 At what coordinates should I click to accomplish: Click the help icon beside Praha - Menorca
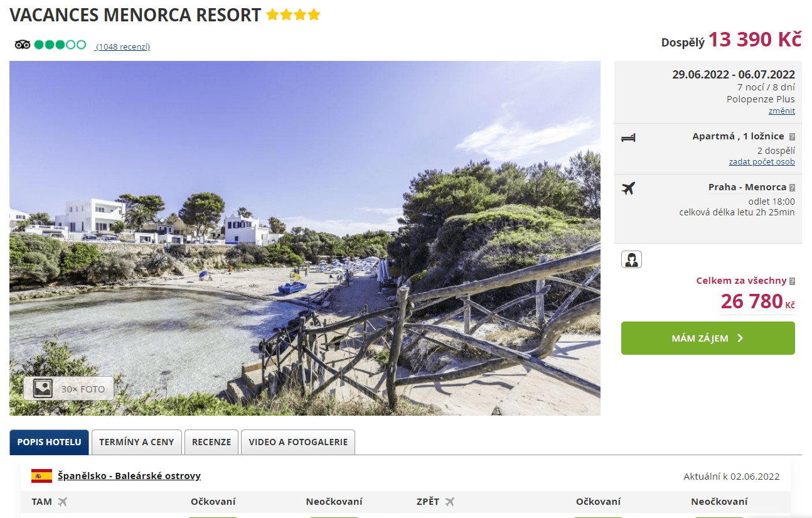tap(792, 187)
